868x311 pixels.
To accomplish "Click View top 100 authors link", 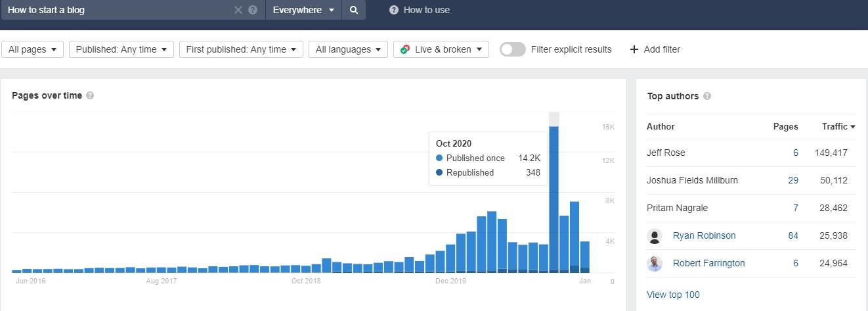I will coord(673,295).
